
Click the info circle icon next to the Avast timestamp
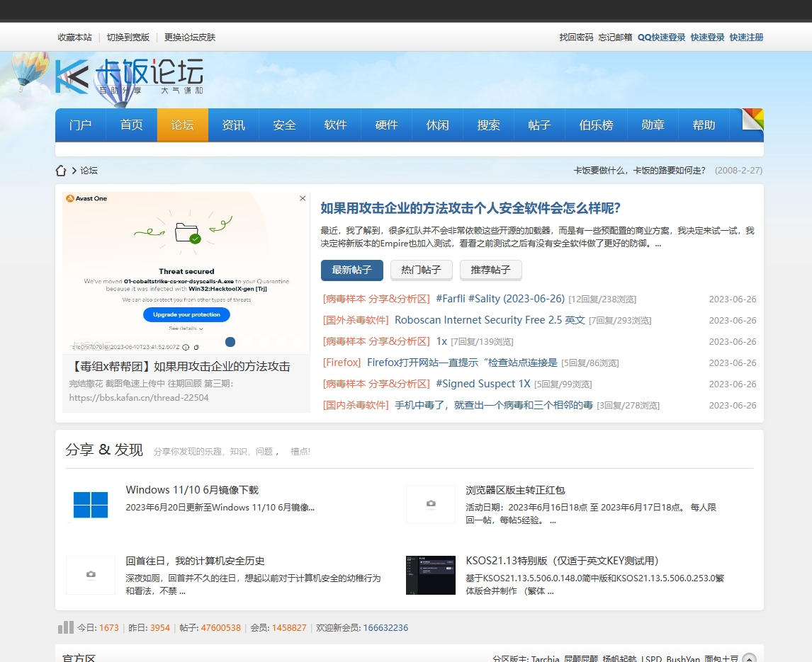pyautogui.click(x=186, y=348)
